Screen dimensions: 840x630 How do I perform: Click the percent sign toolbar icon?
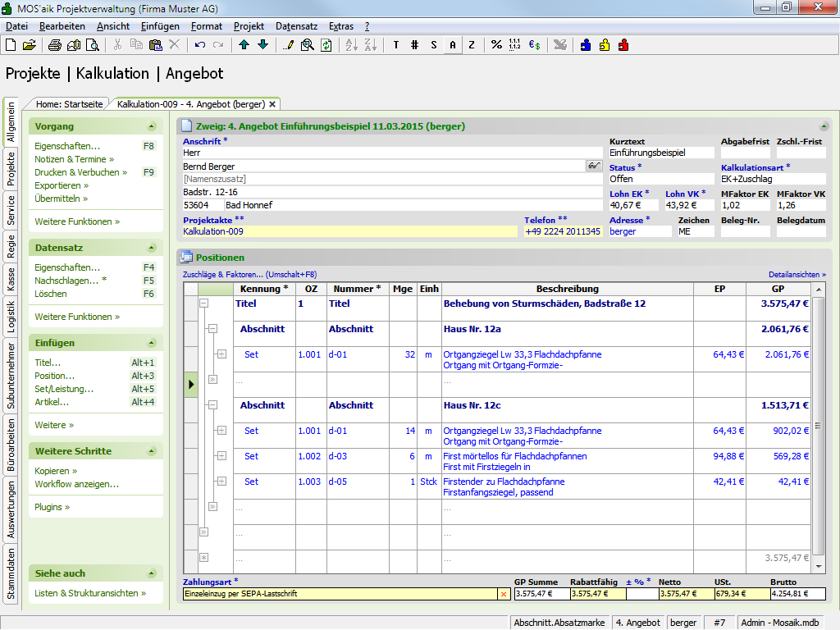[x=496, y=45]
